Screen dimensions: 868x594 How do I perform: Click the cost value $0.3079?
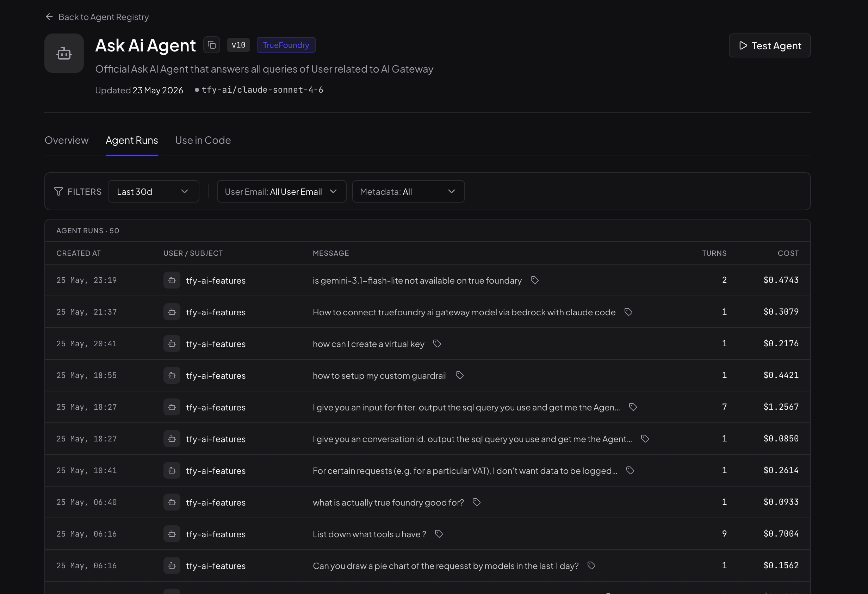pyautogui.click(x=781, y=311)
